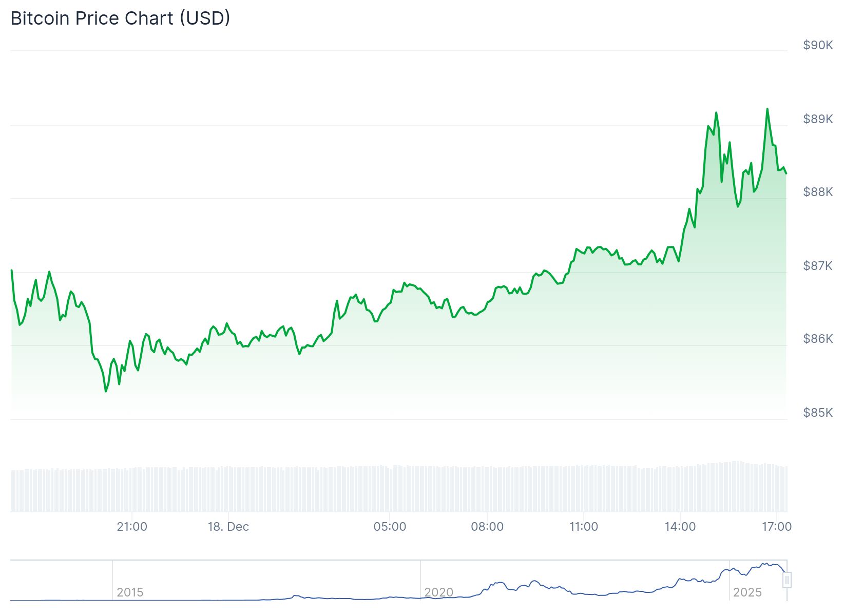This screenshot has height=616, width=844.
Task: Click the $85K price axis label
Action: (x=818, y=413)
